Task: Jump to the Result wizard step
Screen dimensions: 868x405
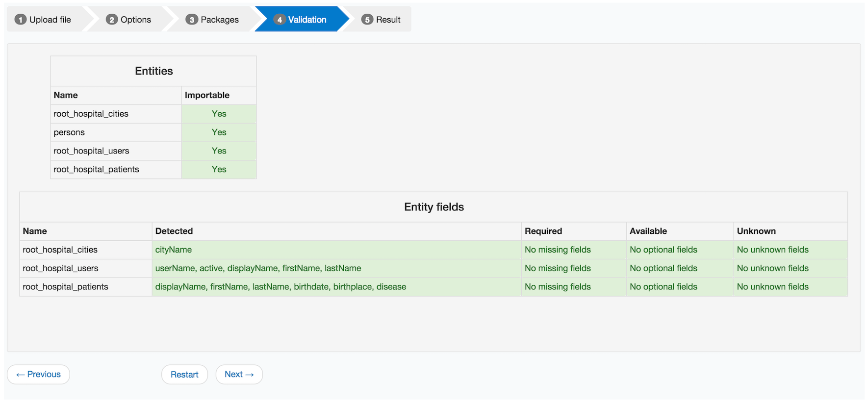Action: click(x=388, y=20)
